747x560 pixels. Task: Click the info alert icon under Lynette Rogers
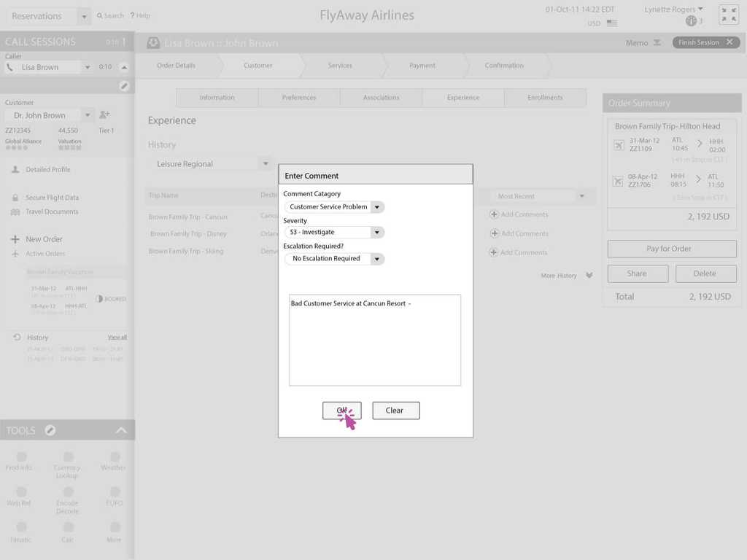[x=691, y=21]
